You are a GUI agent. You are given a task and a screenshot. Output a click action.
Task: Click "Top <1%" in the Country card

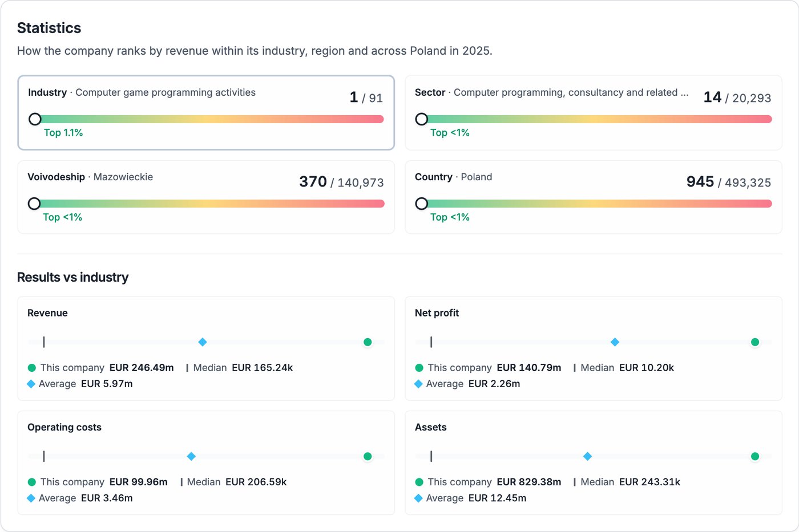point(450,217)
